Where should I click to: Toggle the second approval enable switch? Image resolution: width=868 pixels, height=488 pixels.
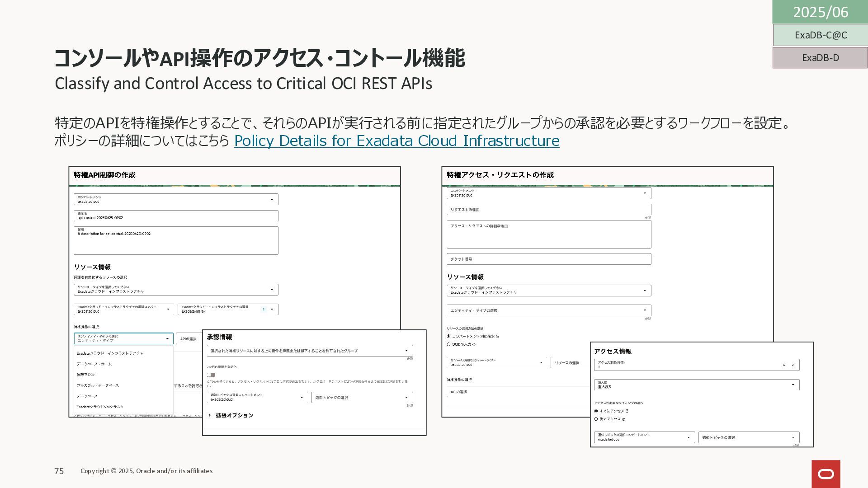(211, 375)
